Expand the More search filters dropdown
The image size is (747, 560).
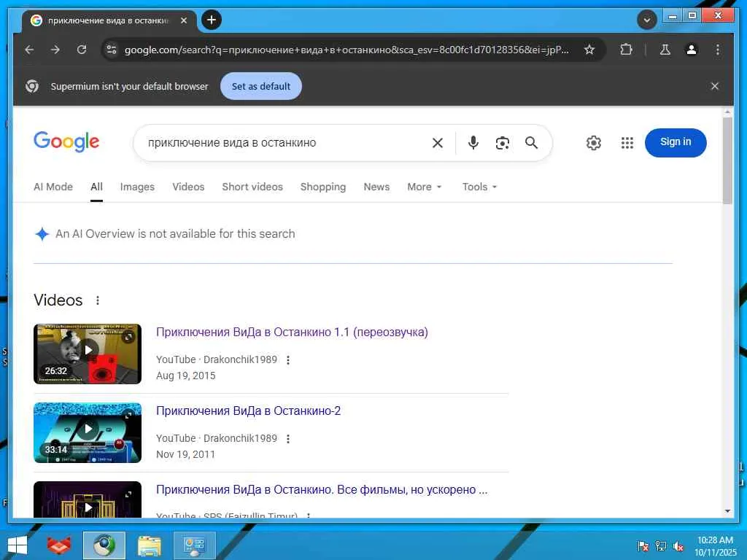click(425, 187)
